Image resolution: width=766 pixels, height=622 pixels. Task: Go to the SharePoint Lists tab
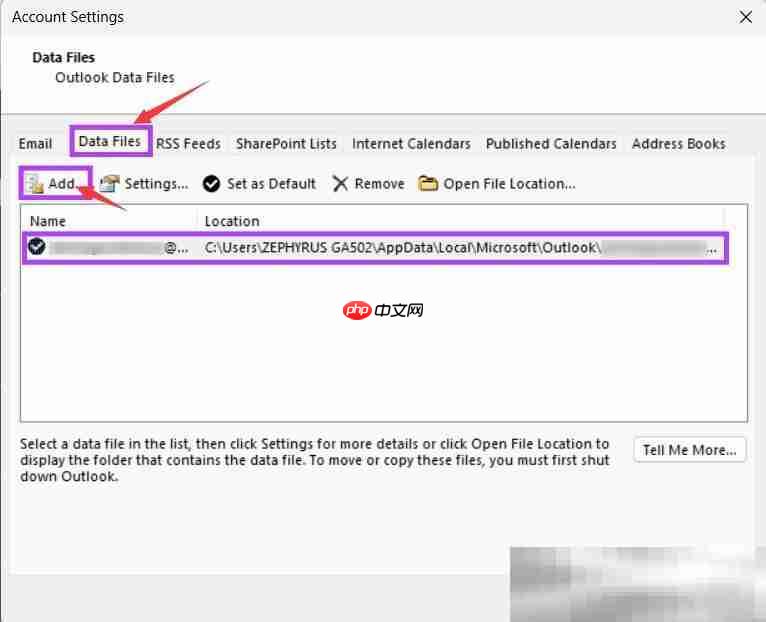tap(286, 144)
